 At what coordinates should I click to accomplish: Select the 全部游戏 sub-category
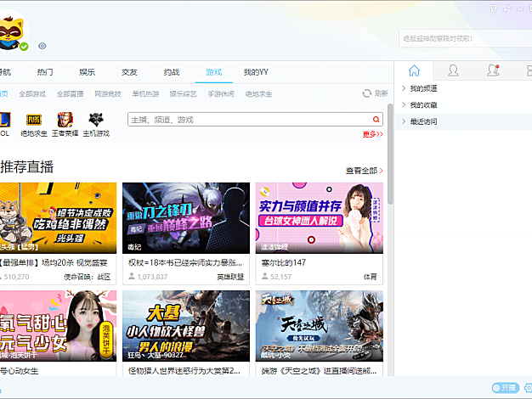point(32,94)
